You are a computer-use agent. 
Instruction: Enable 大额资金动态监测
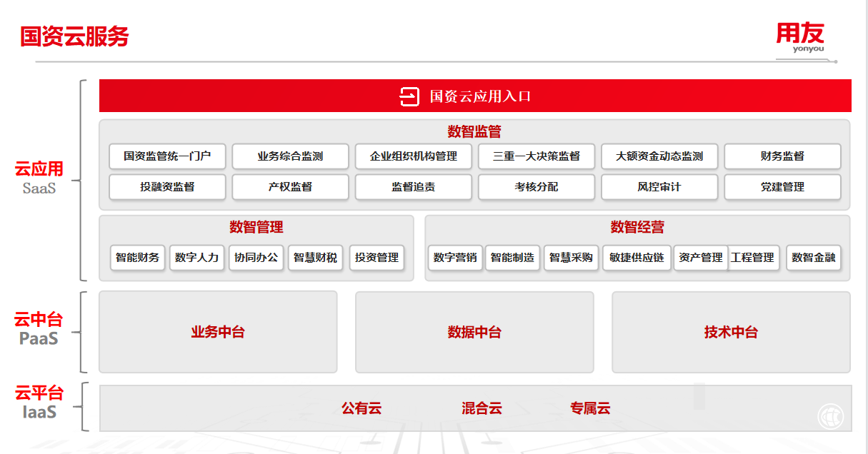pos(659,156)
